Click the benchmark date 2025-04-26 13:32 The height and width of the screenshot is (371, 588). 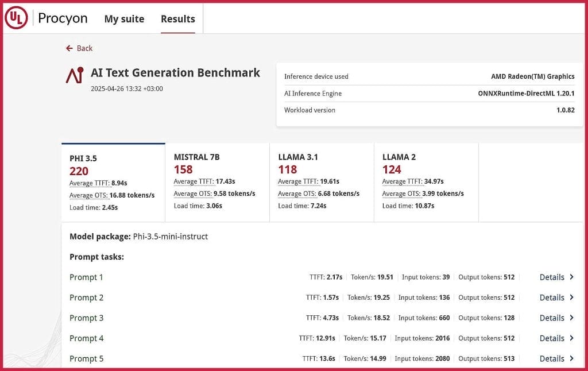click(x=127, y=89)
